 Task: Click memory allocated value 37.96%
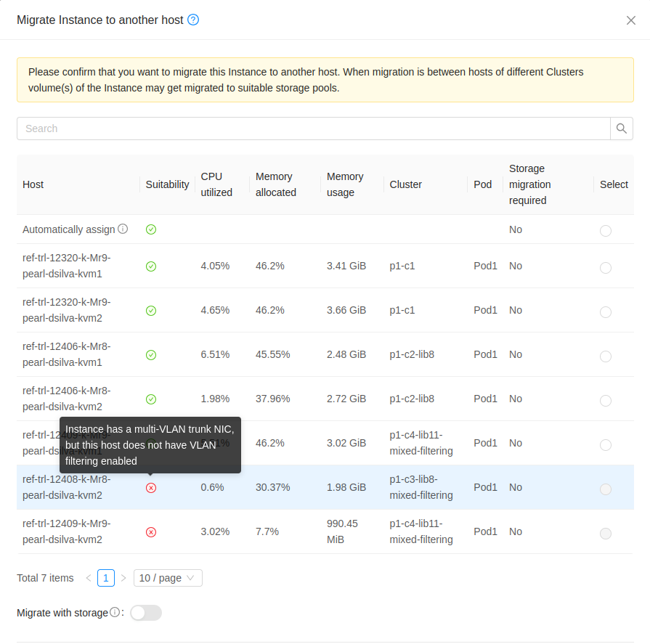pyautogui.click(x=273, y=399)
